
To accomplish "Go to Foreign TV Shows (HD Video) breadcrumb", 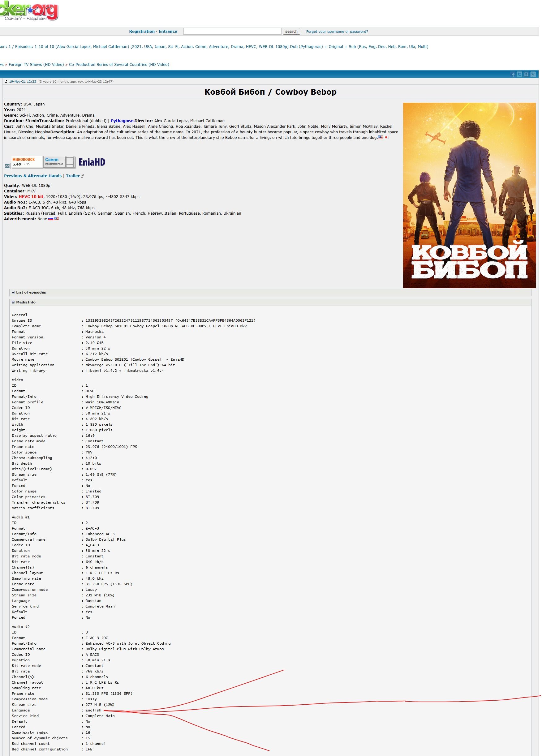I will click(x=36, y=65).
